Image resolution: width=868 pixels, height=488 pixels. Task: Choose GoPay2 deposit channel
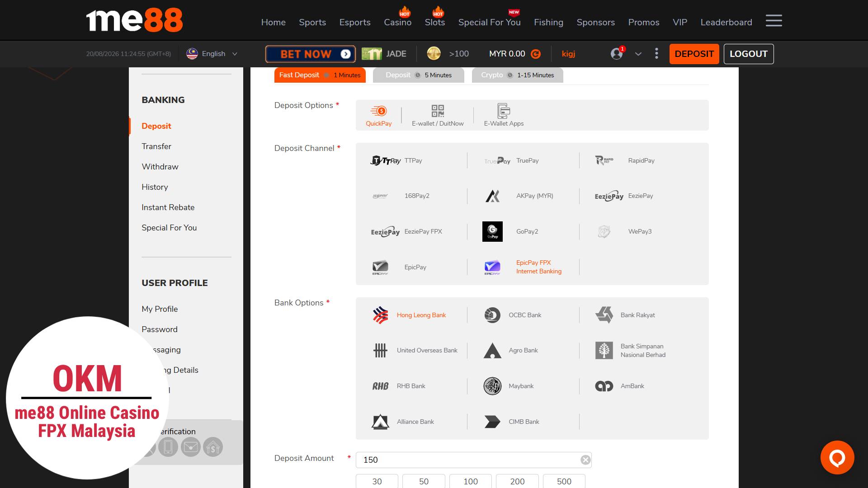click(510, 231)
